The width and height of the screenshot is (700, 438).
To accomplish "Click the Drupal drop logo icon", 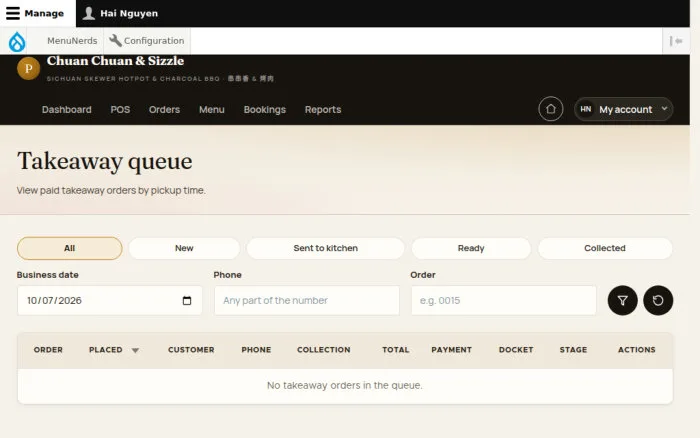I will (17, 42).
